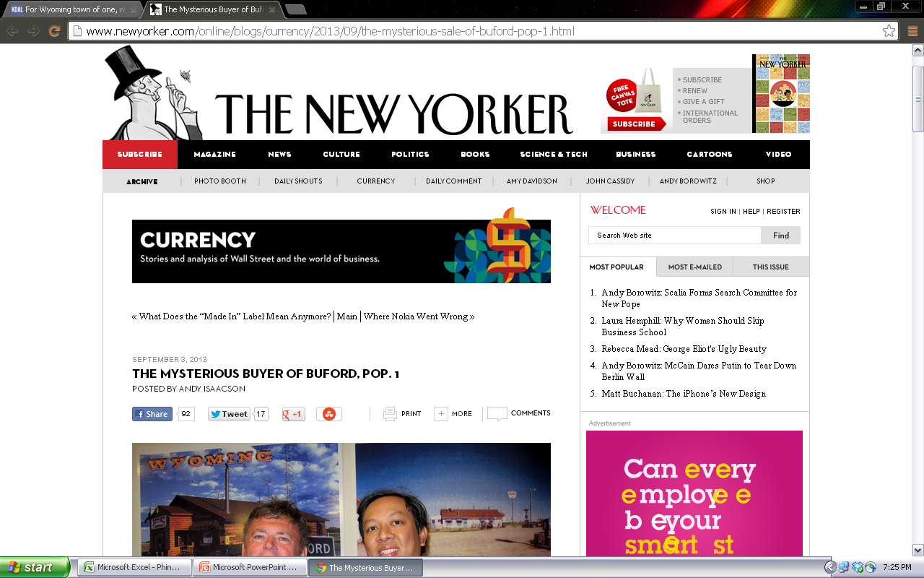
Task: Click the Print icon
Action: [390, 413]
